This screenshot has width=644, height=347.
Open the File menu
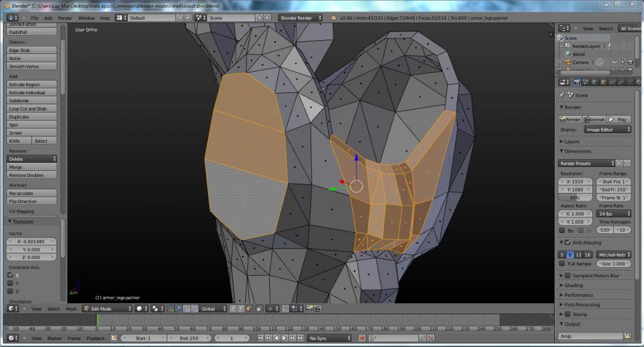click(x=35, y=18)
